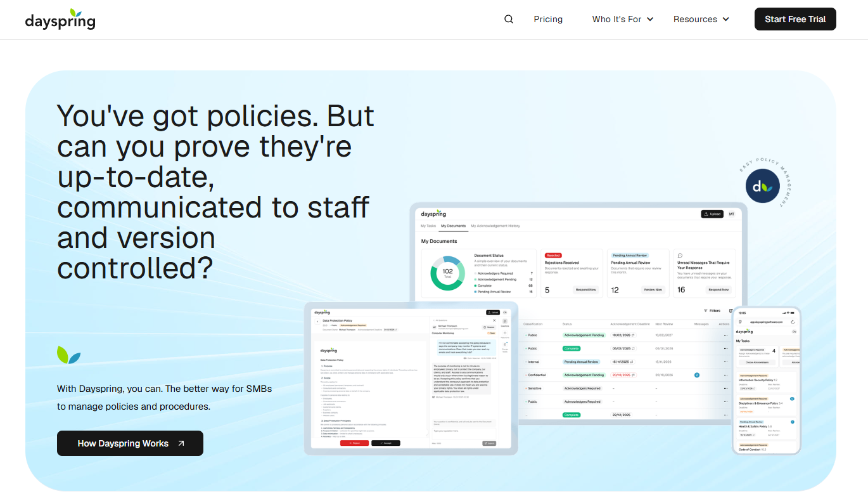Open actions menu for the 05/01/2025 row
The width and height of the screenshot is (868, 501).
click(725, 348)
